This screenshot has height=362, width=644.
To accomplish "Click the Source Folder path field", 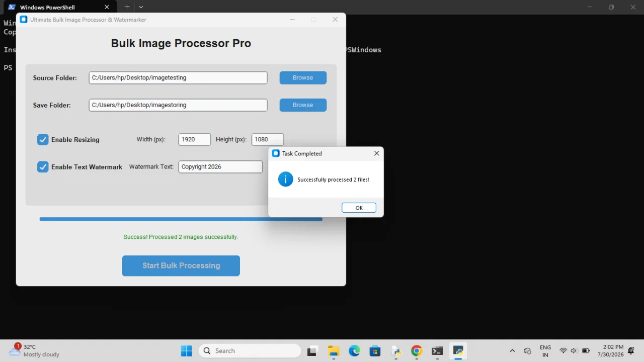I will pos(178,77).
